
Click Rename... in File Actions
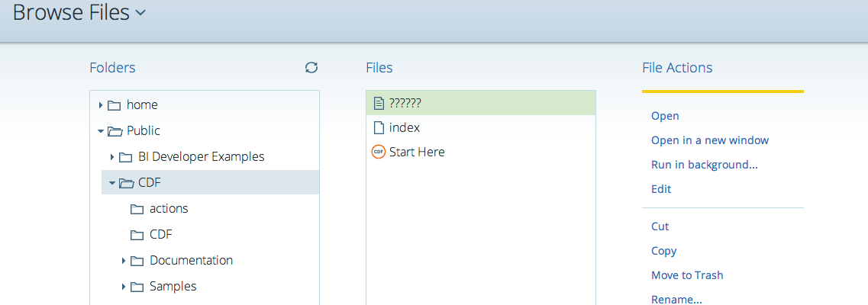(x=677, y=300)
